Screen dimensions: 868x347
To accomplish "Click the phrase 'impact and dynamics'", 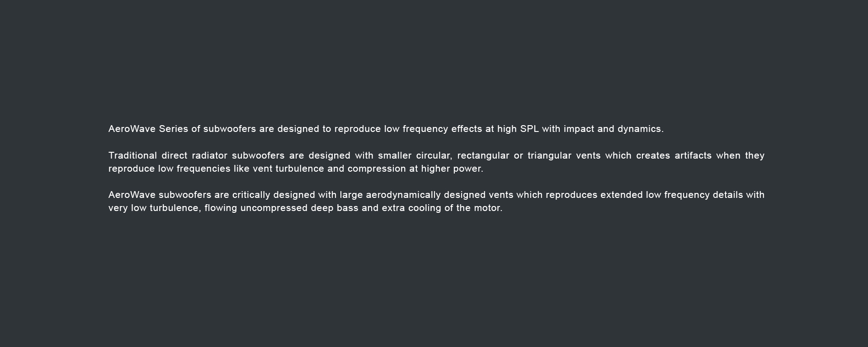I will pos(613,129).
